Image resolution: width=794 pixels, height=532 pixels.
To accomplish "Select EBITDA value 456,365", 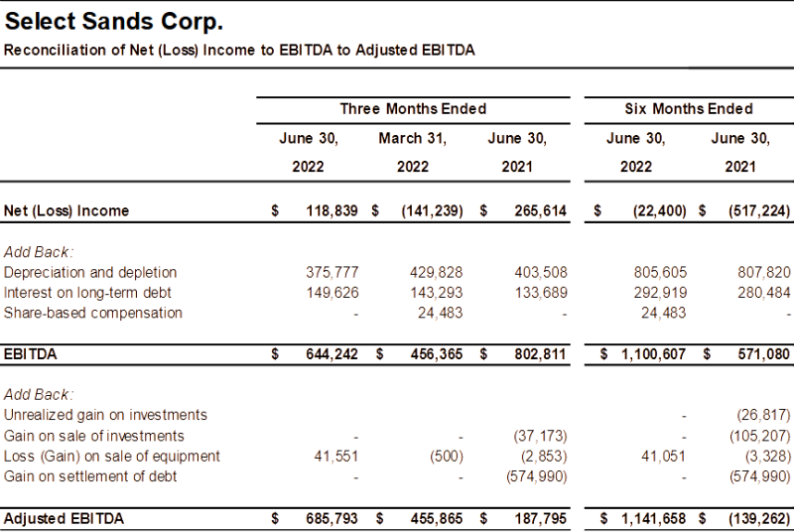I will 437,353.
